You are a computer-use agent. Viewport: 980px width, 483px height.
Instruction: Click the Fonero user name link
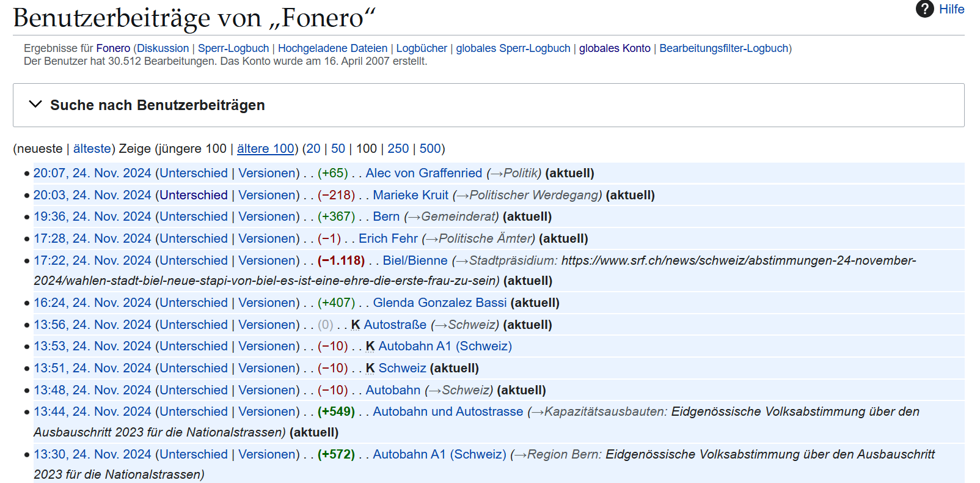coord(113,48)
